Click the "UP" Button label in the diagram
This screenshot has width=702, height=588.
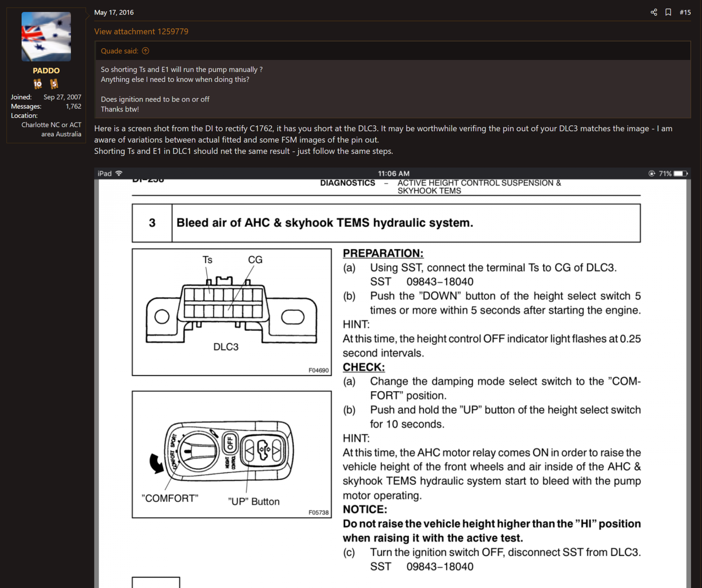click(254, 501)
